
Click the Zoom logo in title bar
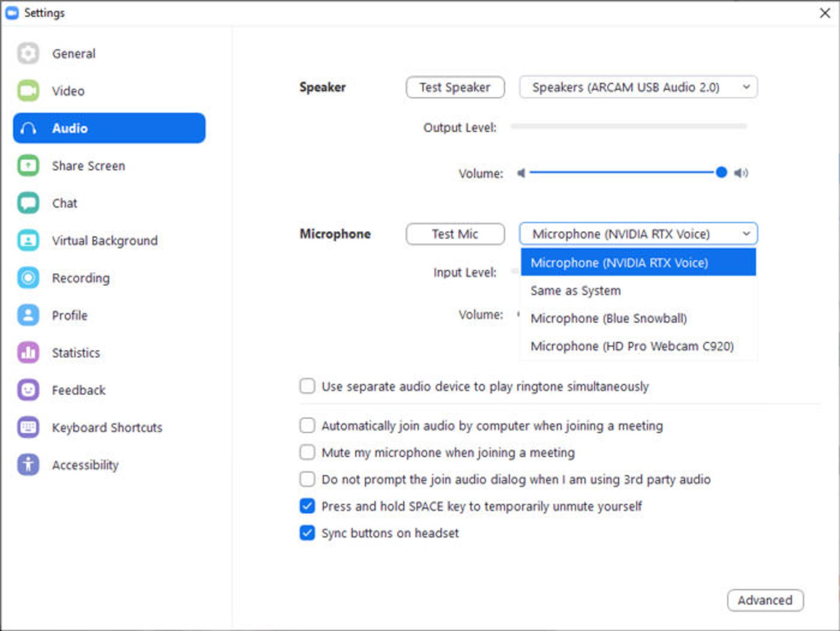(12, 13)
